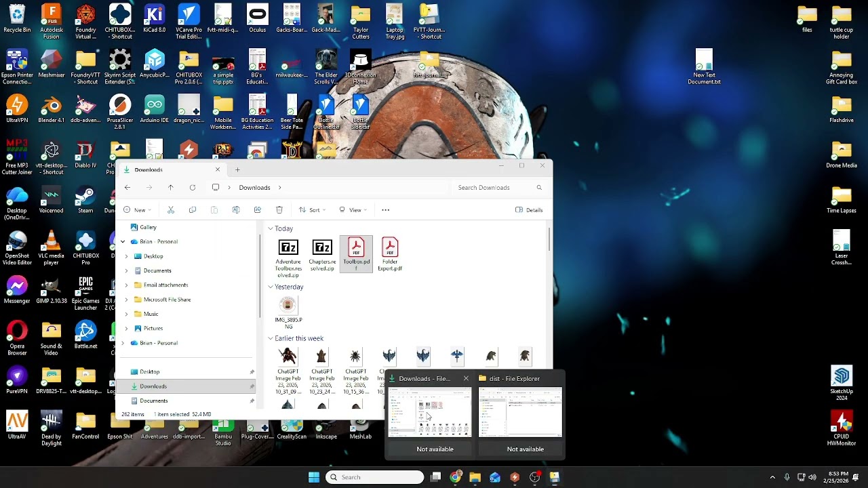Open Blender 4.1 desktop shortcut
This screenshot has height=488, width=868.
click(52, 110)
